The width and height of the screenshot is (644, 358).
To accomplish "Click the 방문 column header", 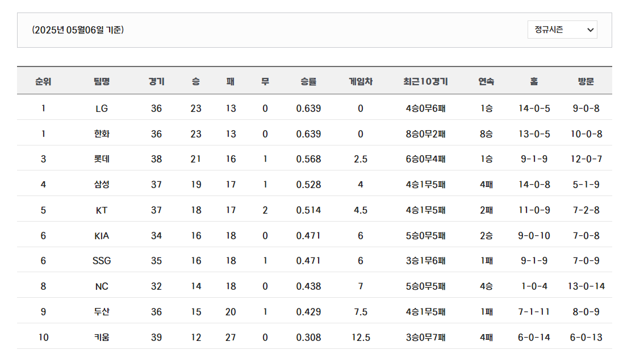I will [x=586, y=81].
